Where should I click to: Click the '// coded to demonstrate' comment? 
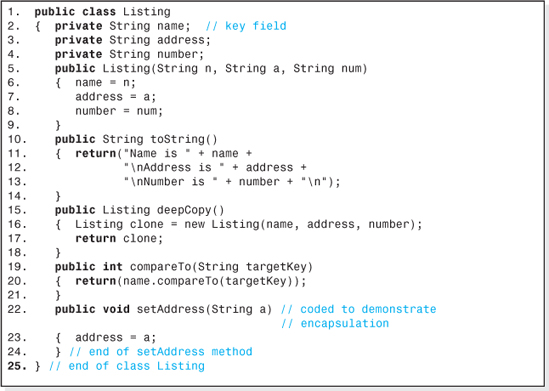[359, 309]
